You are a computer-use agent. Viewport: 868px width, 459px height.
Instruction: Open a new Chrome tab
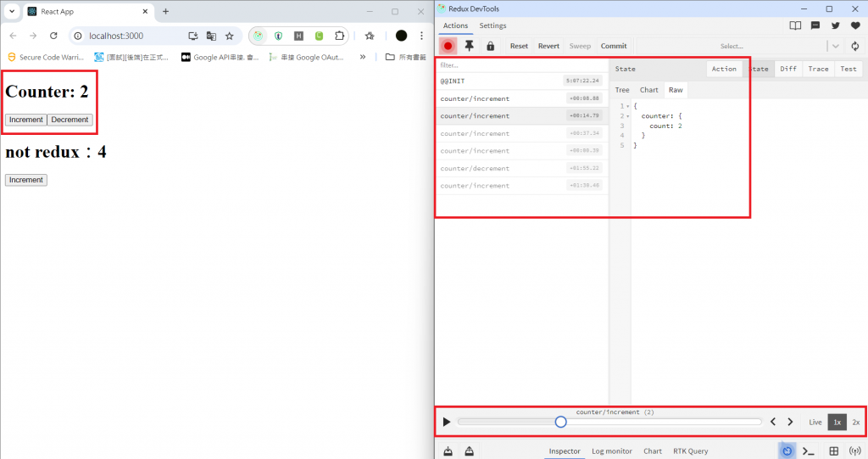[165, 12]
